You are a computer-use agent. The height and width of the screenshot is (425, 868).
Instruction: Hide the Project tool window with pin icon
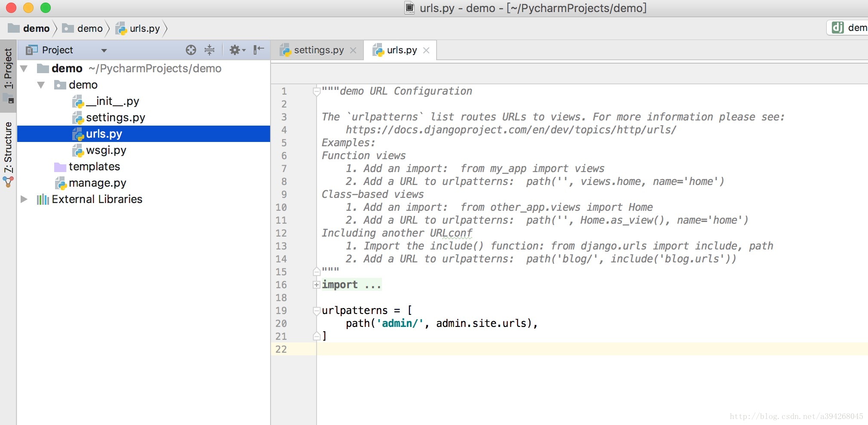[x=259, y=50]
